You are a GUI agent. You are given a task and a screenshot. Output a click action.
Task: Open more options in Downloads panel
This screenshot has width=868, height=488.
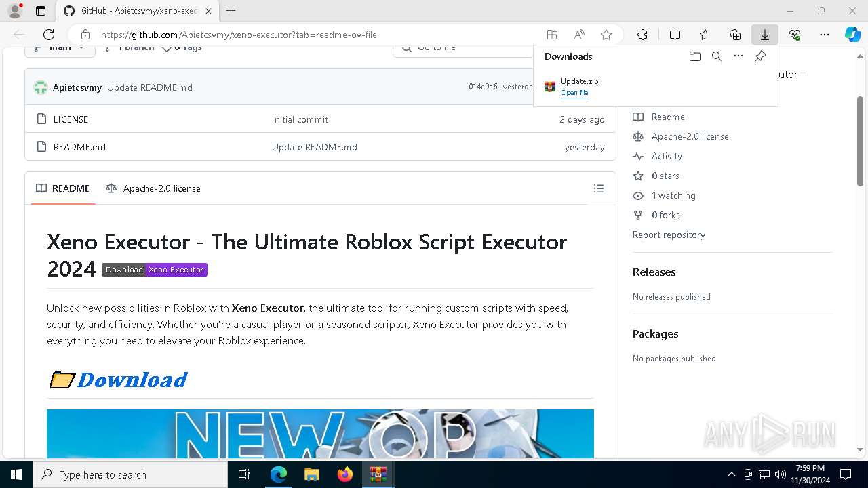[x=738, y=56]
